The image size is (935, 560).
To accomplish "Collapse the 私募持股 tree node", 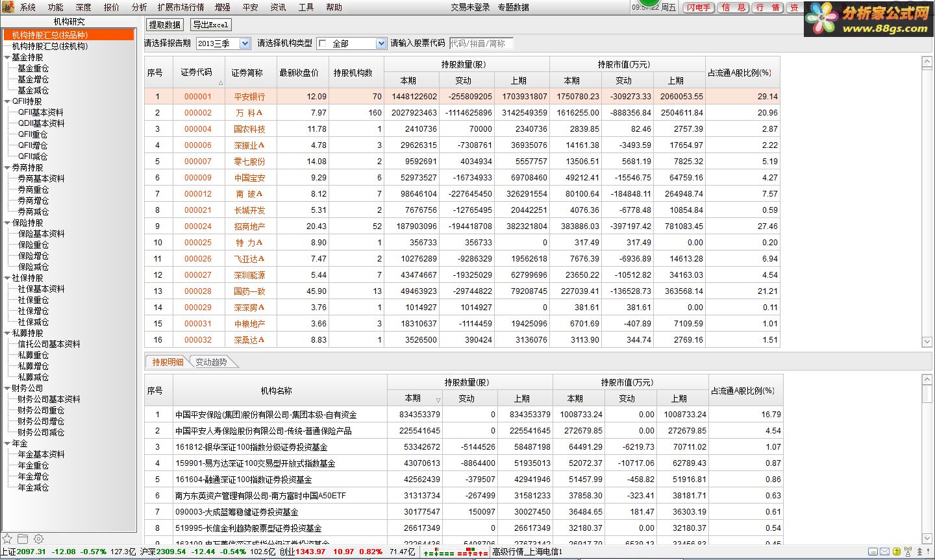I will click(7, 333).
